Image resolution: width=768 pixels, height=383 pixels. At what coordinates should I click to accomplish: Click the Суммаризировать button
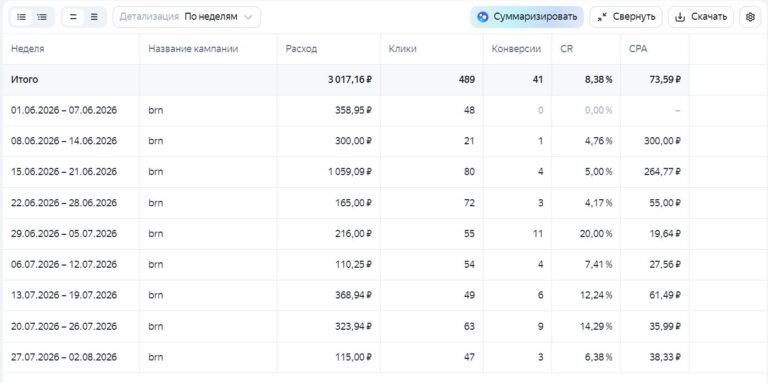527,17
